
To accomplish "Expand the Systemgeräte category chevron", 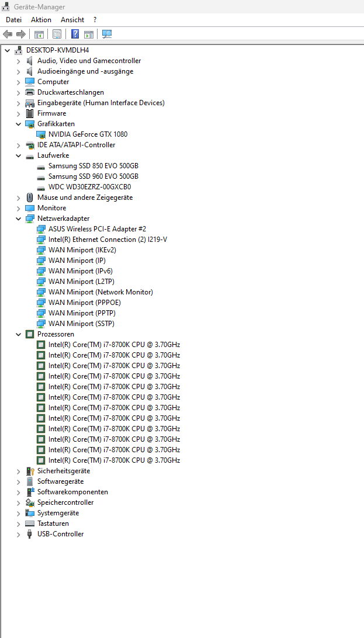I will click(x=18, y=513).
